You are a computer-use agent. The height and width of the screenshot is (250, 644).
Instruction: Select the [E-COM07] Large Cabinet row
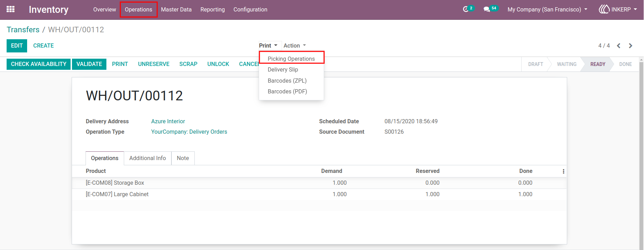(x=319, y=194)
